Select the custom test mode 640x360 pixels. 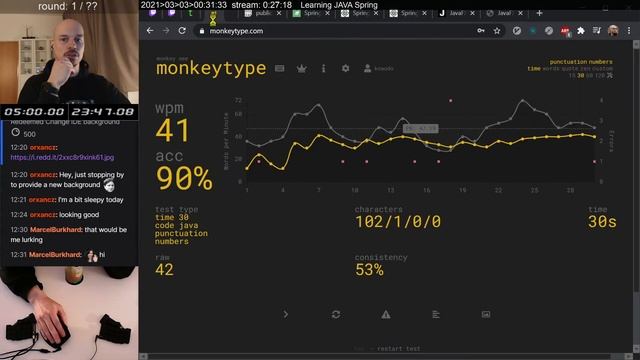(602, 69)
